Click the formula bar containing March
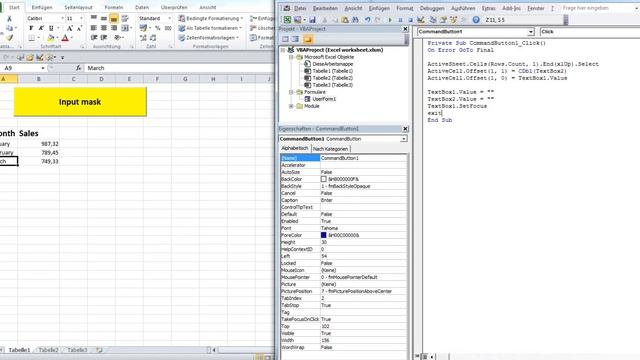Viewport: 640px width, 360px height. click(180, 68)
